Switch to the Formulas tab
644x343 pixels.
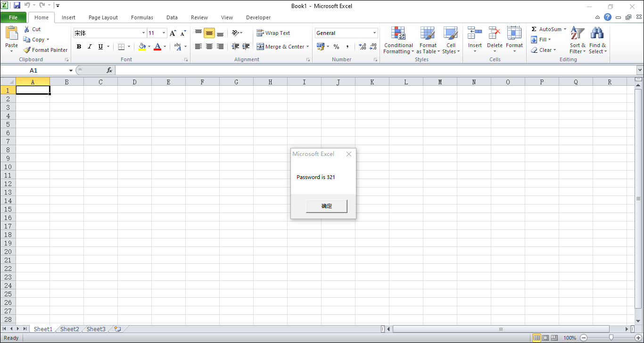[x=142, y=17]
